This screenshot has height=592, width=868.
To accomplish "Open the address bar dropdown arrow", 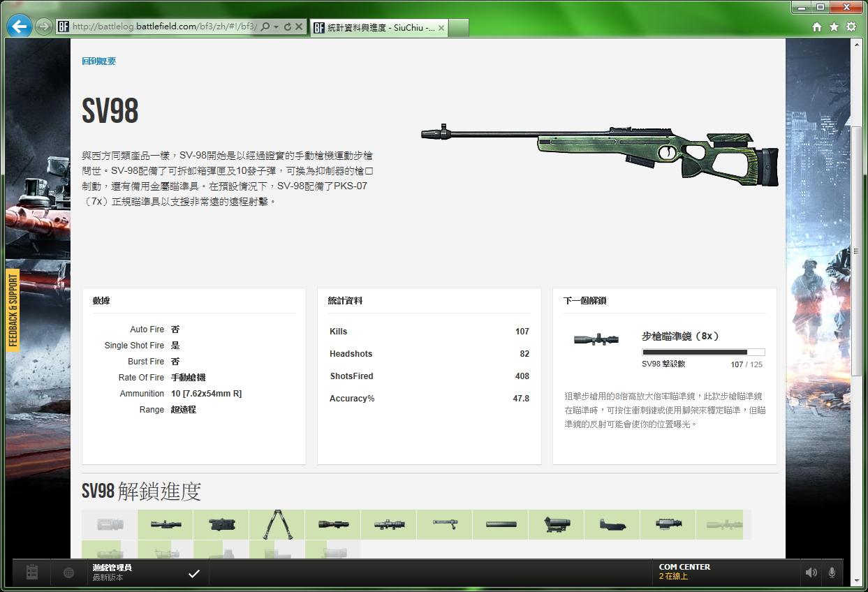I will [277, 27].
